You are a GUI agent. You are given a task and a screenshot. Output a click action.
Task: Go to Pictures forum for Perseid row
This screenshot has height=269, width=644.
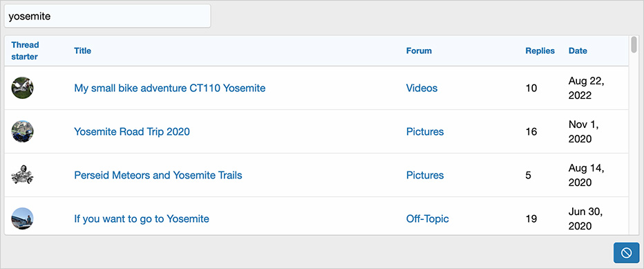[425, 175]
